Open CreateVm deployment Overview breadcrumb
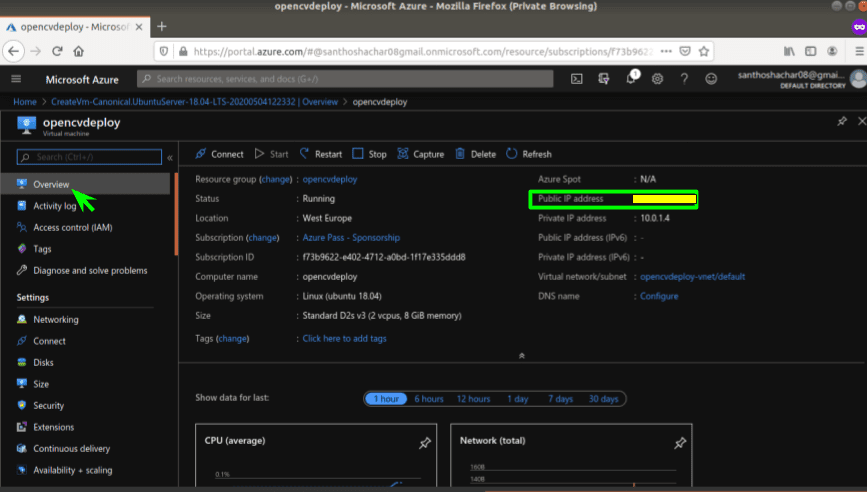 point(195,102)
